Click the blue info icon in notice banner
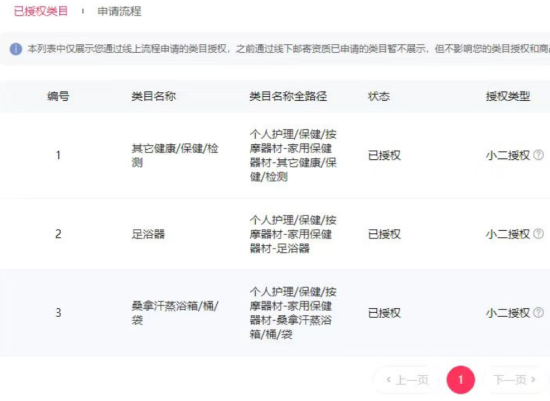The height and width of the screenshot is (401, 550). (x=16, y=49)
